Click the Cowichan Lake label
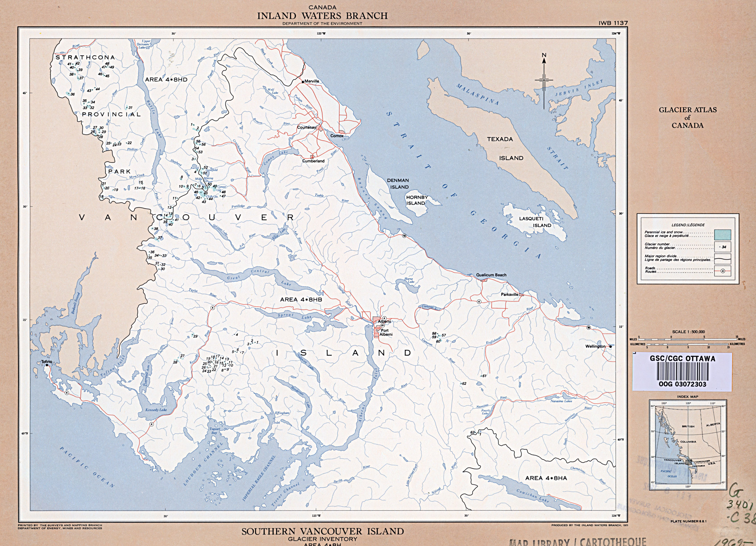Image resolution: width=756 pixels, height=546 pixels. tap(533, 496)
